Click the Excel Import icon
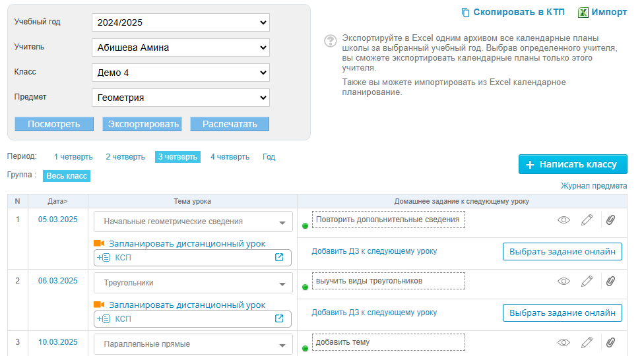 point(583,13)
